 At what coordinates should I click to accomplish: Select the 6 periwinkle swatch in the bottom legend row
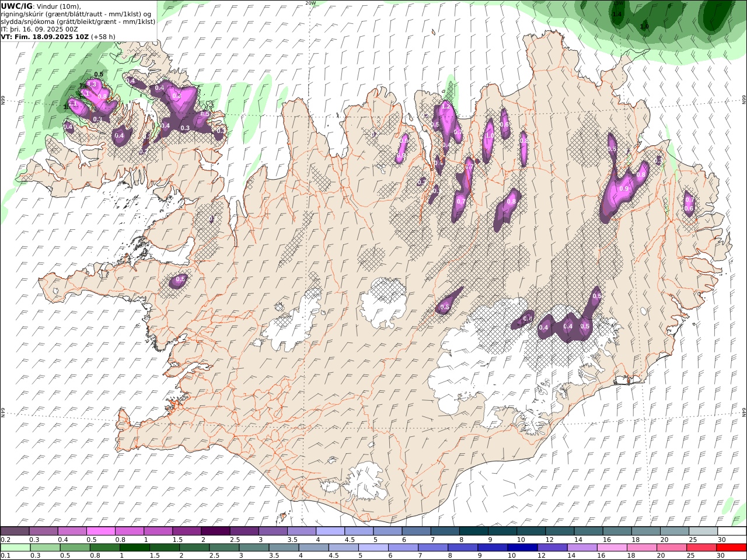[x=403, y=547]
